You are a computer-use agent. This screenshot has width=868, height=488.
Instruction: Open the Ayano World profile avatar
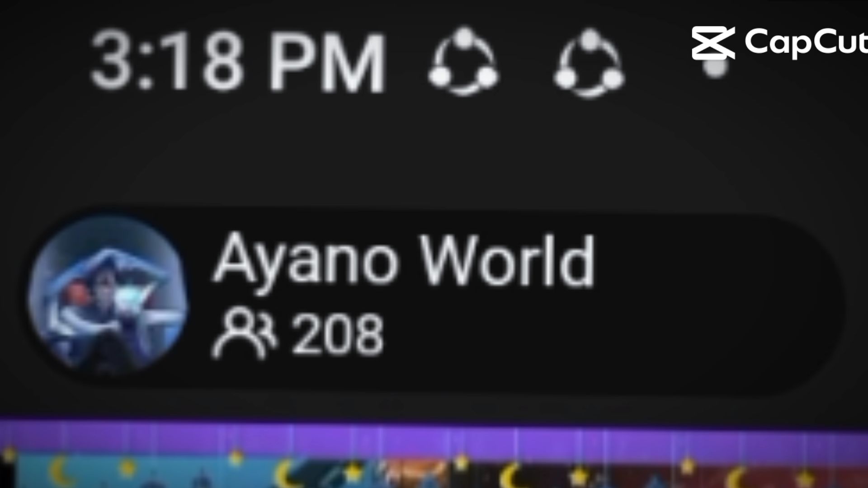pyautogui.click(x=108, y=296)
